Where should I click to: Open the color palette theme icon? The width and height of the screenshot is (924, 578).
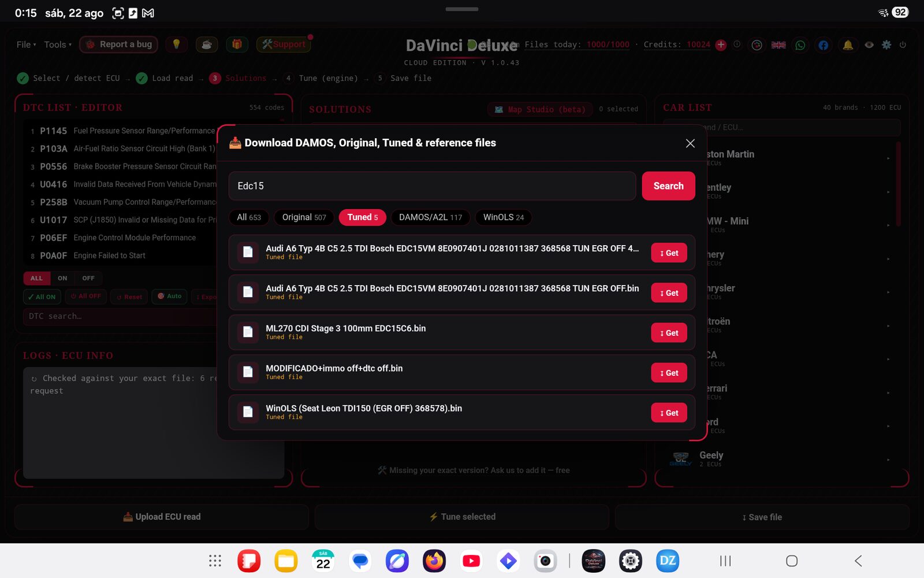coord(757,45)
